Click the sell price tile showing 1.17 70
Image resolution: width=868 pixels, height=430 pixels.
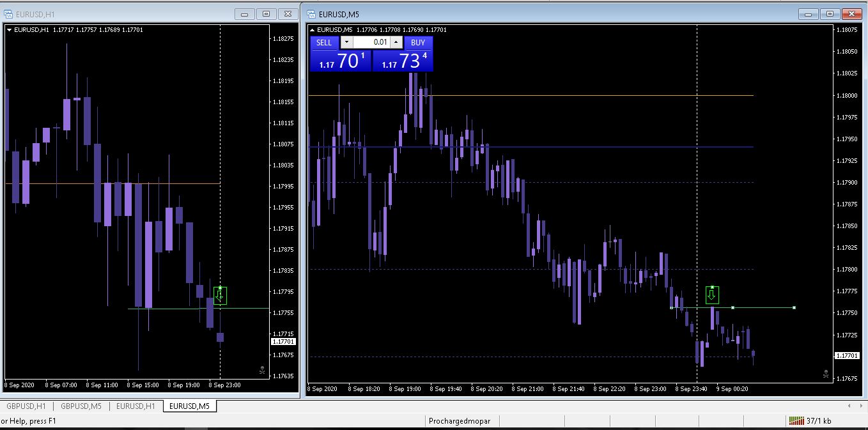click(x=341, y=61)
